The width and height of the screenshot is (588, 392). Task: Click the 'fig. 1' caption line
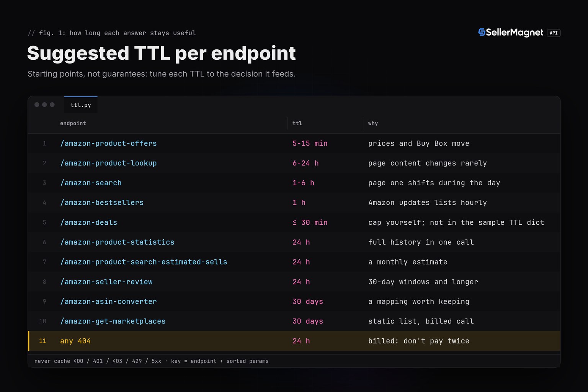point(112,33)
